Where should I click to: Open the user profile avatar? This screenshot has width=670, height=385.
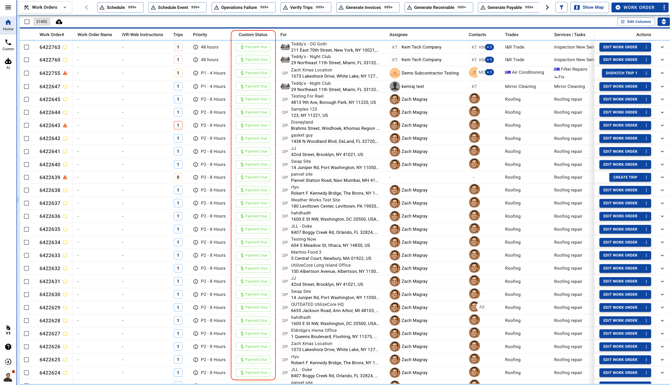coord(8,376)
